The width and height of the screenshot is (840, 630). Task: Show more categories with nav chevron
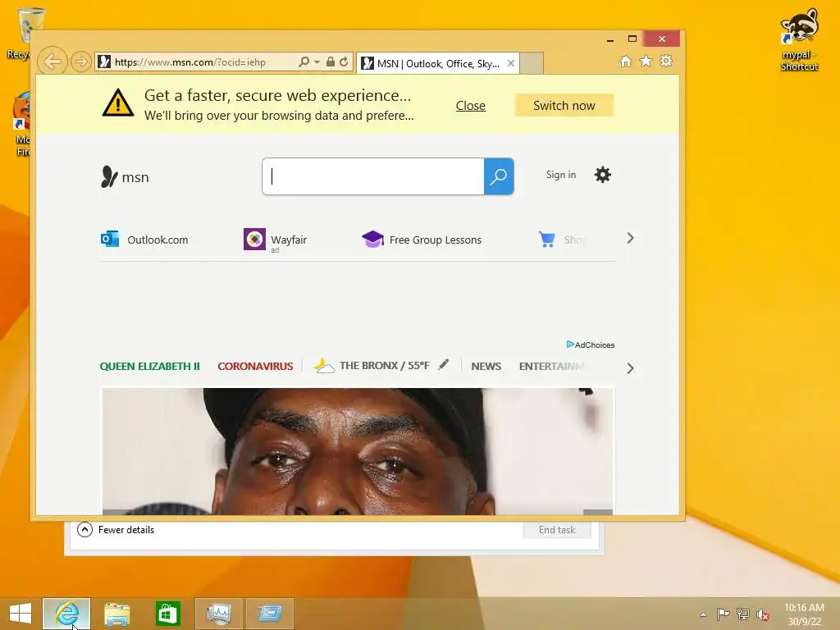click(x=631, y=368)
